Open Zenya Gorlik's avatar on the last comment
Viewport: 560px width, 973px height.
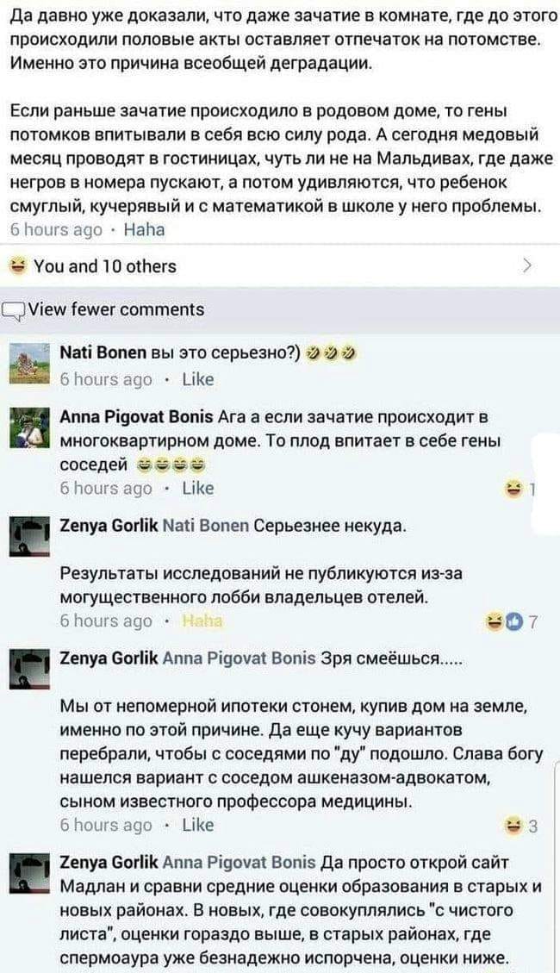[29, 874]
